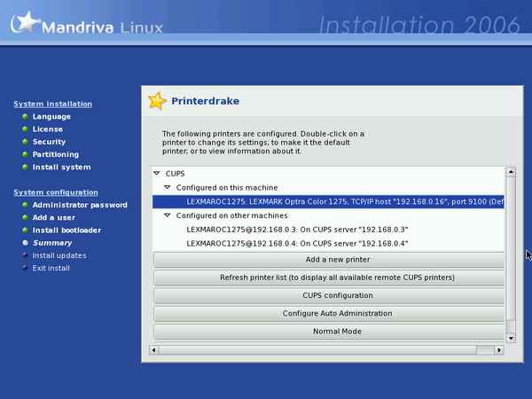
Task: Select printer LEXMAROC1275@192.168.0.4
Action: tap(297, 243)
